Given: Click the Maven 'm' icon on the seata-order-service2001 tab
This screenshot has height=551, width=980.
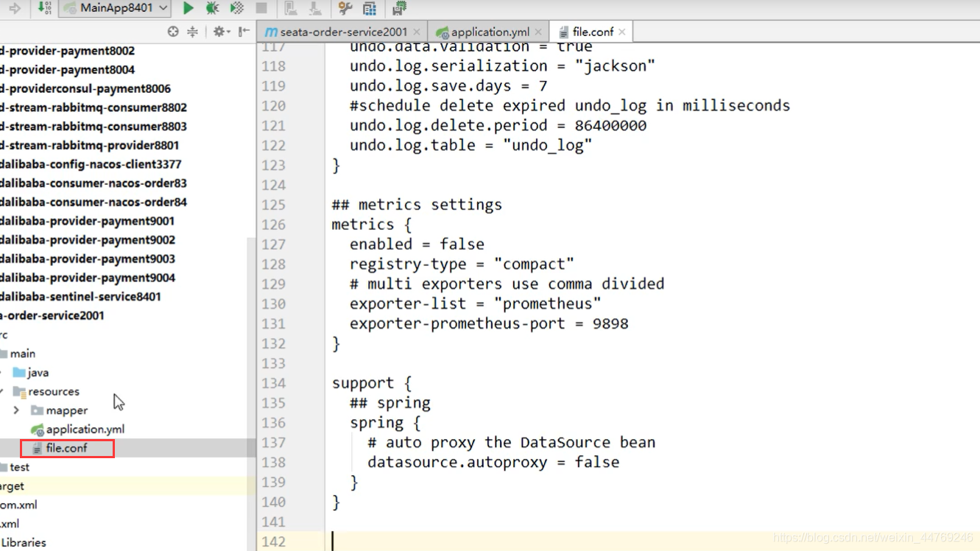Looking at the screenshot, I should click(x=271, y=32).
